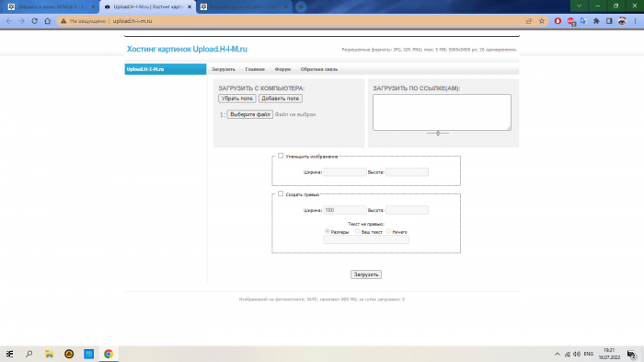
Task: Bookmark this page with the star icon
Action: click(542, 21)
